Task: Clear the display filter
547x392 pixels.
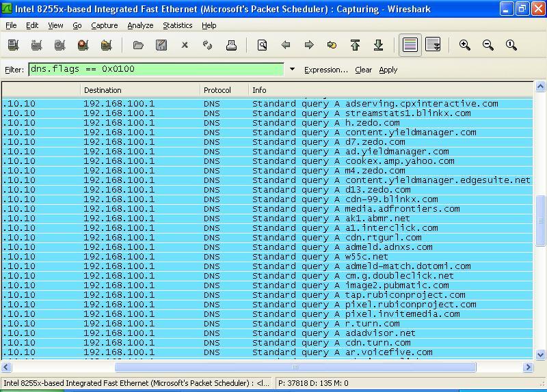Action: click(364, 70)
